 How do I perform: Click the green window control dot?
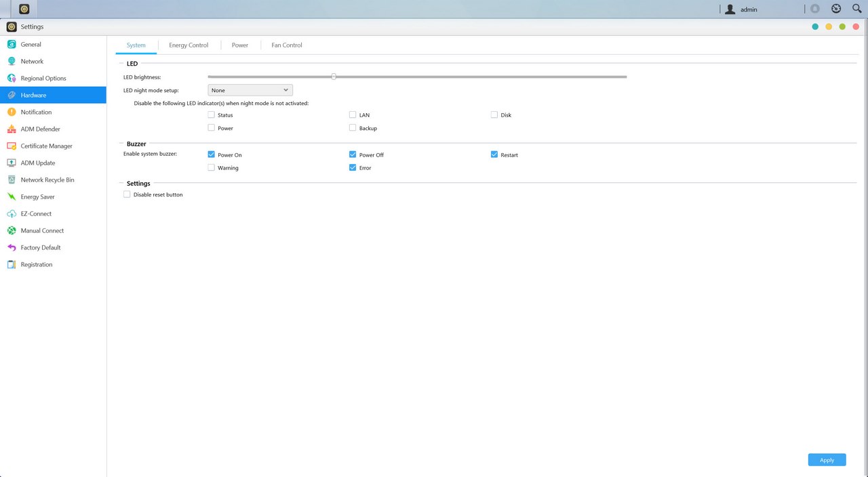[x=842, y=26]
